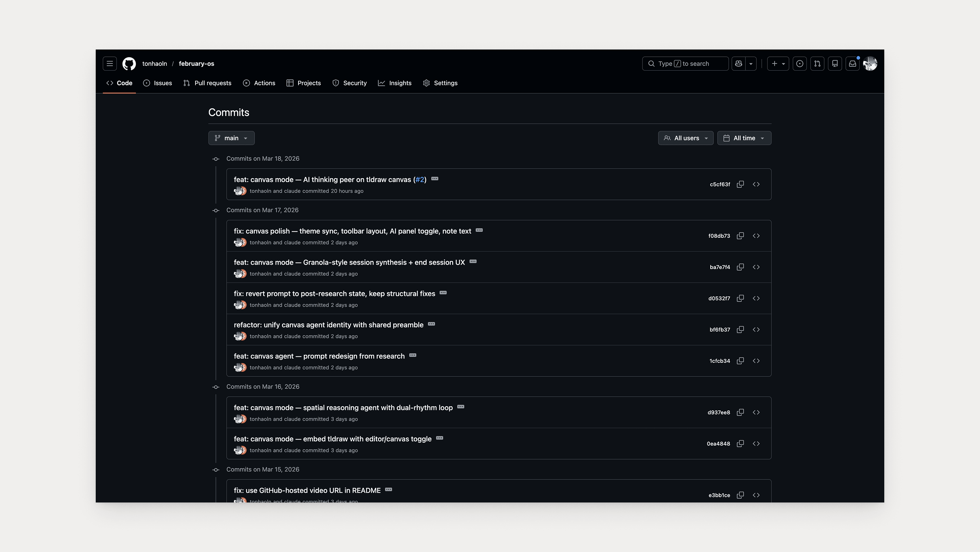The image size is (980, 552).
Task: Open the global Pull requests icon
Action: click(817, 63)
